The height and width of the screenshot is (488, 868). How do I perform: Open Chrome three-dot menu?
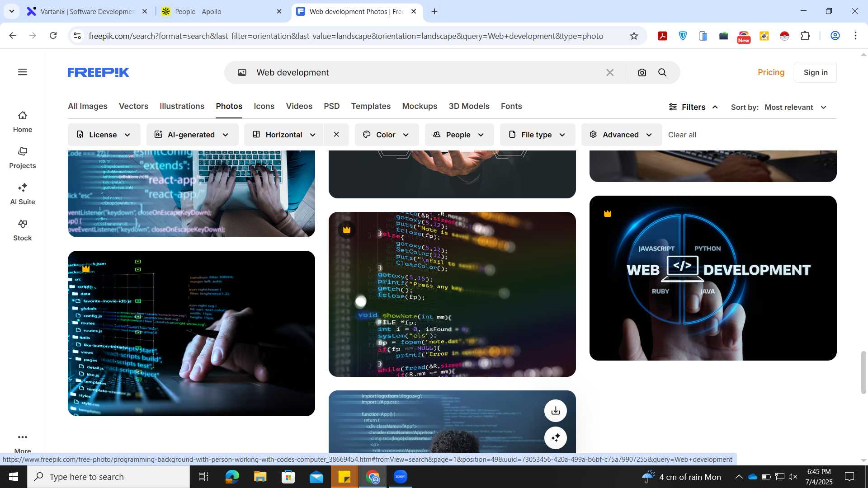[855, 36]
